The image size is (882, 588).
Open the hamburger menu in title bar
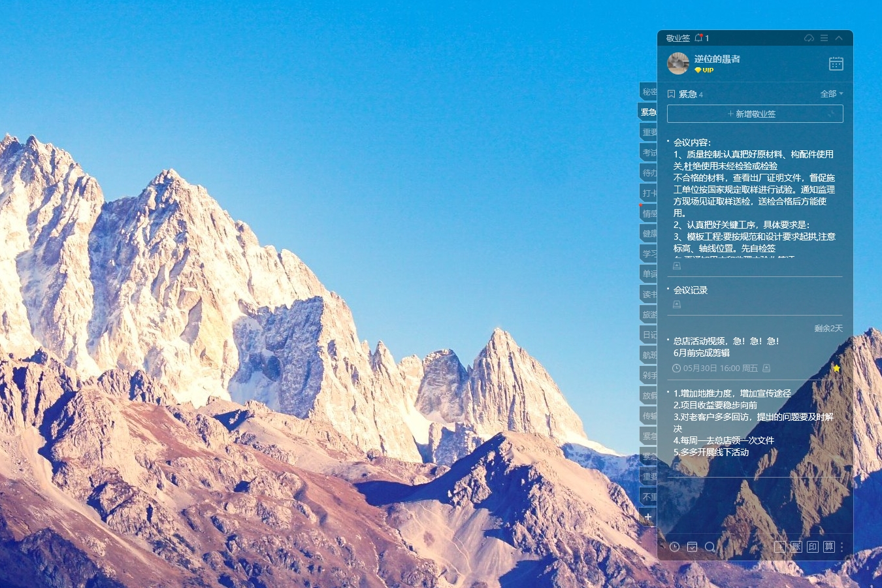click(824, 38)
